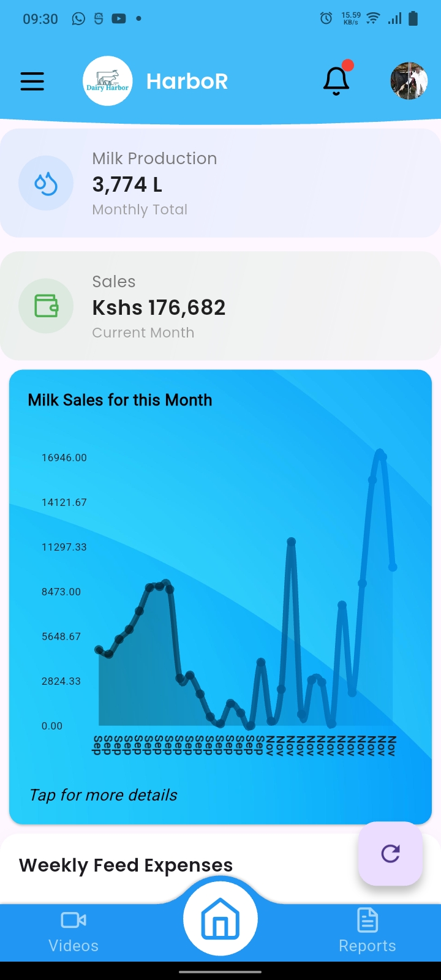Tap the green wallet sales icon
441x980 pixels.
pos(46,306)
